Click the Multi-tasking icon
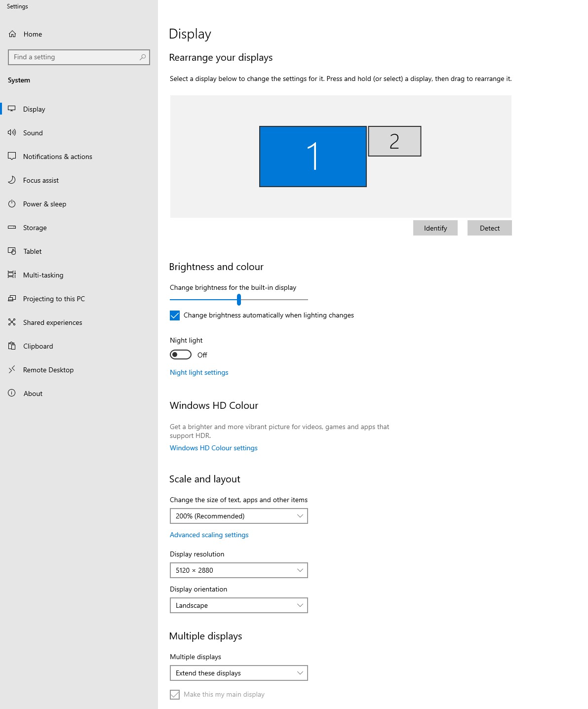The width and height of the screenshot is (588, 709). click(x=12, y=275)
